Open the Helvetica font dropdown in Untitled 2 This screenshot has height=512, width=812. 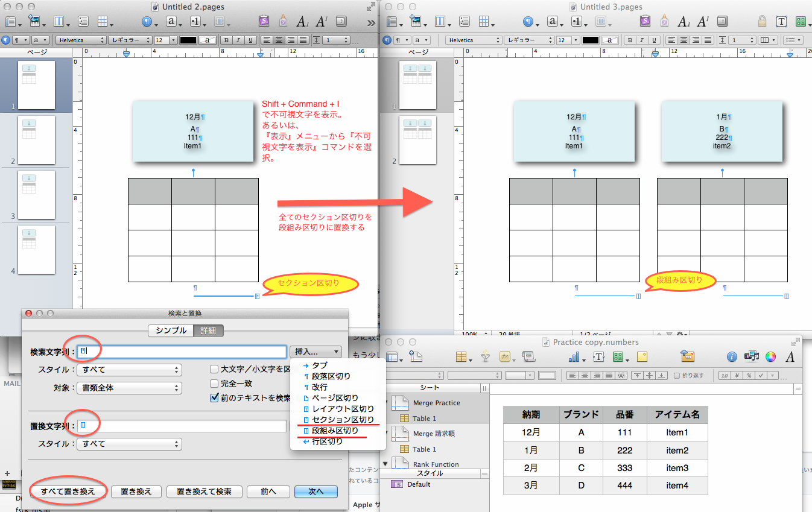coord(81,40)
